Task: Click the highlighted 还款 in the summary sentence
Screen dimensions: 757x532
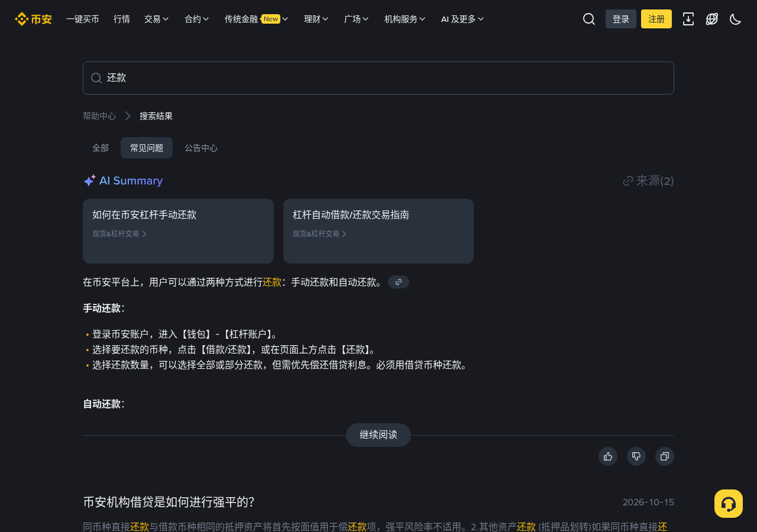Action: [272, 282]
